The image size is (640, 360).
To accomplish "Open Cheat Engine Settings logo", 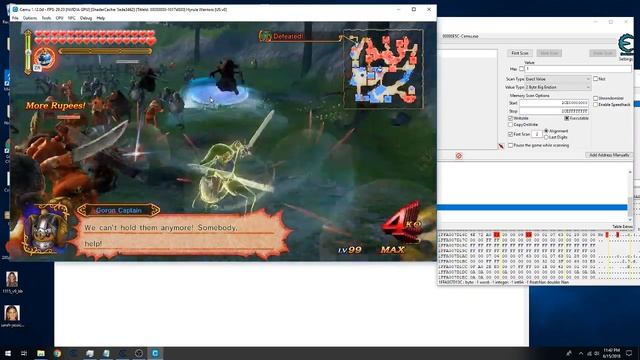I will pos(625,44).
